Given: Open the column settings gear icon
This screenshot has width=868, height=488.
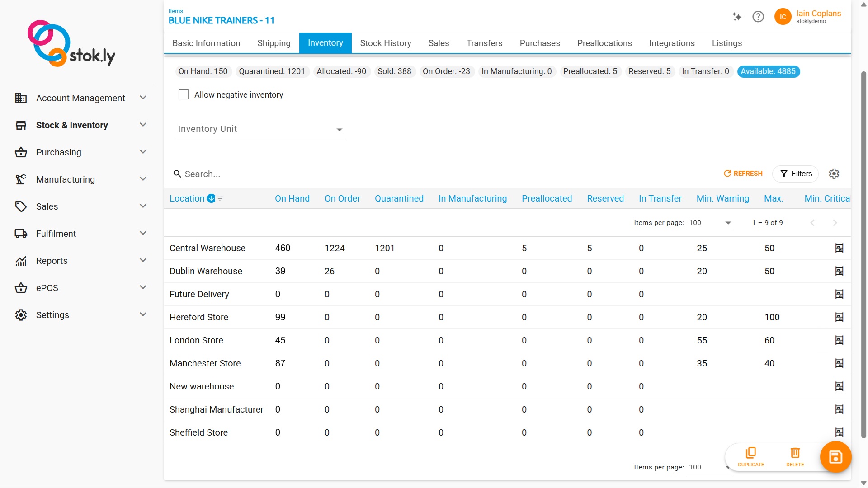Looking at the screenshot, I should 834,174.
